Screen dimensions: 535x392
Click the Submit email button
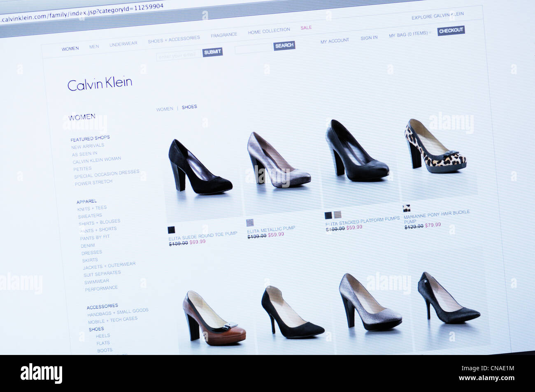click(212, 52)
